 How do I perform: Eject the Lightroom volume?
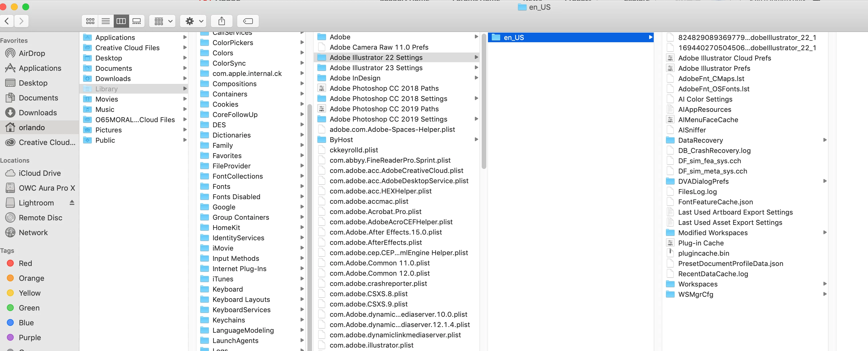(72, 203)
